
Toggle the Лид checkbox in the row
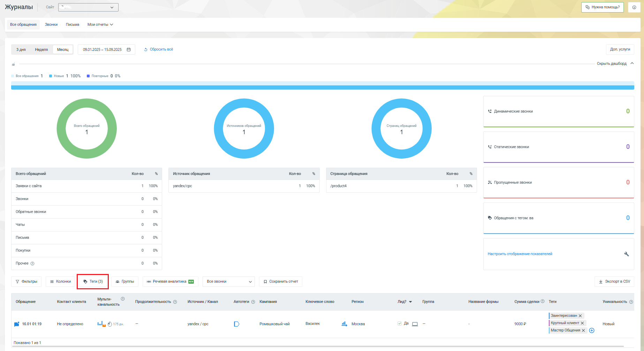[400, 323]
